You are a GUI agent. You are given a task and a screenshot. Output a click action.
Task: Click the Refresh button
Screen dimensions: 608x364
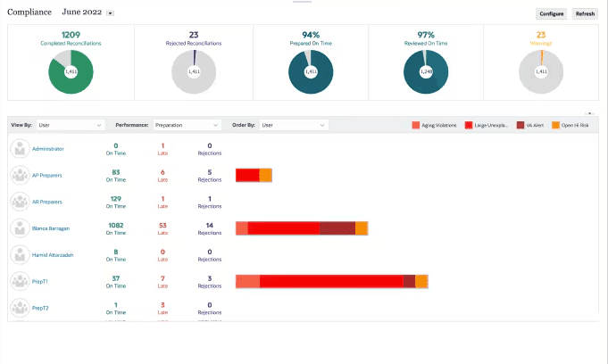coord(585,13)
